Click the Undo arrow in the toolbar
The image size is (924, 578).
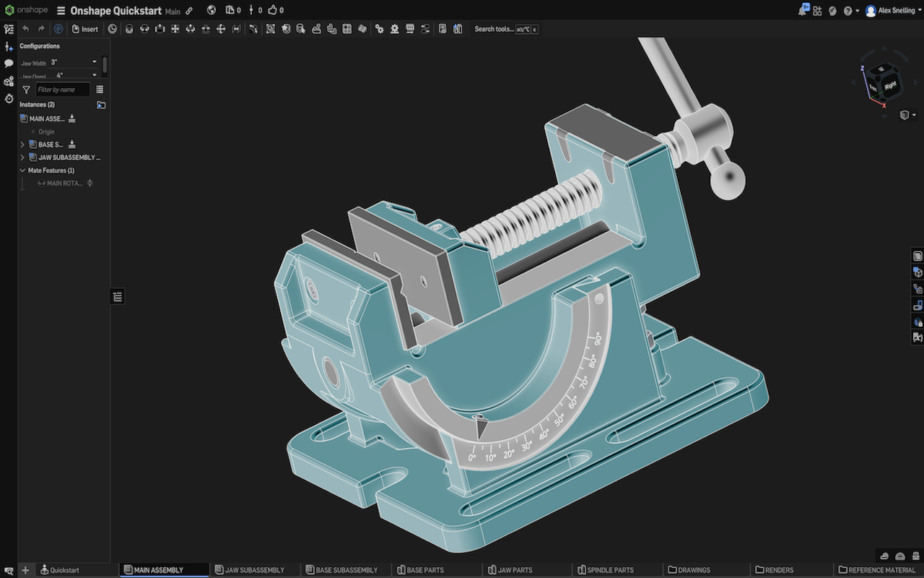tap(26, 29)
